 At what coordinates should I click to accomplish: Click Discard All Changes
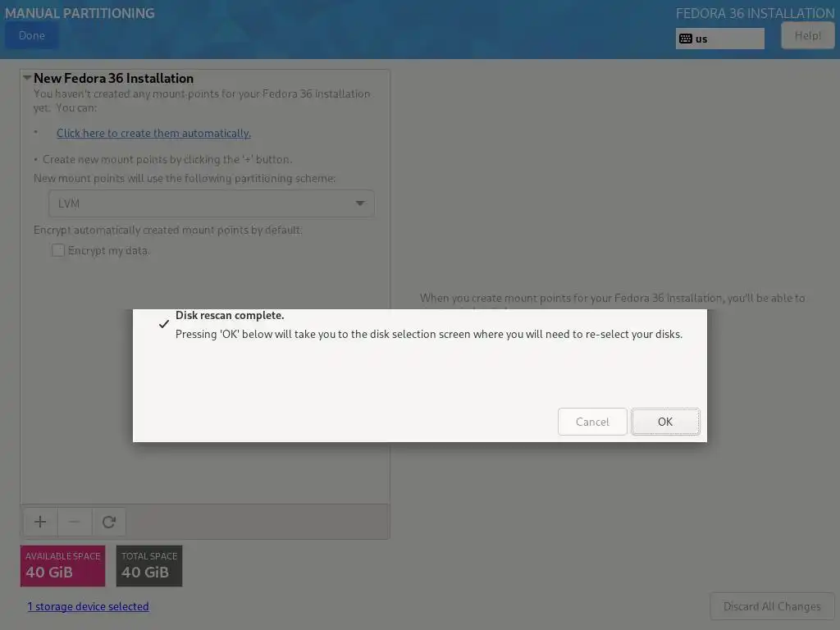[772, 606]
